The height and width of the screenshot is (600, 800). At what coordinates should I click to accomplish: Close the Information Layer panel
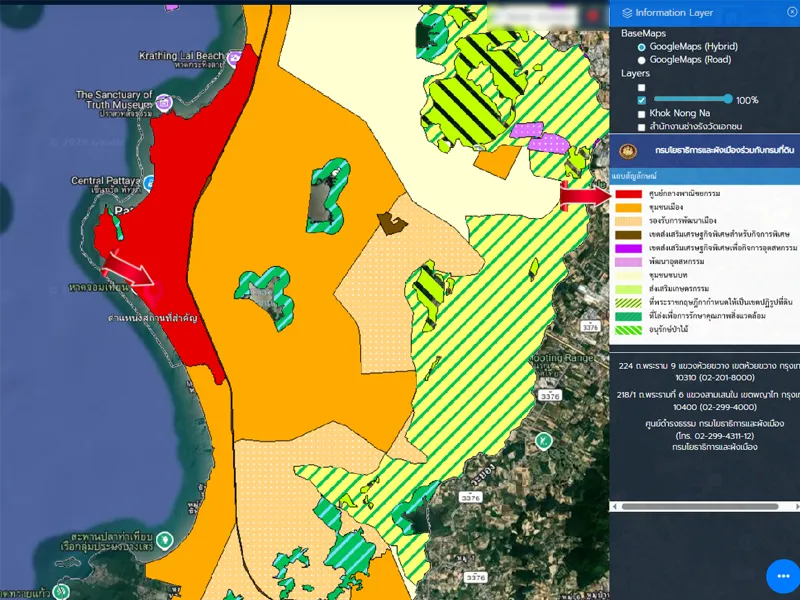792,13
